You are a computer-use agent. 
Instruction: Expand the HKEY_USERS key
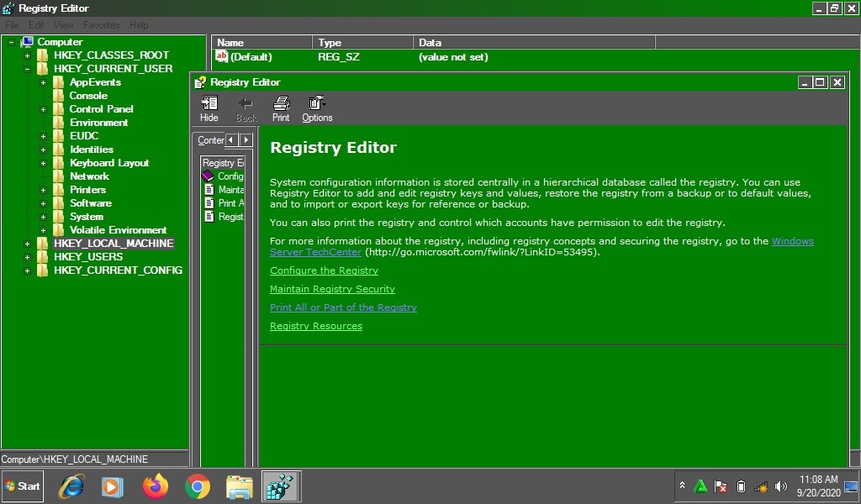(x=28, y=257)
